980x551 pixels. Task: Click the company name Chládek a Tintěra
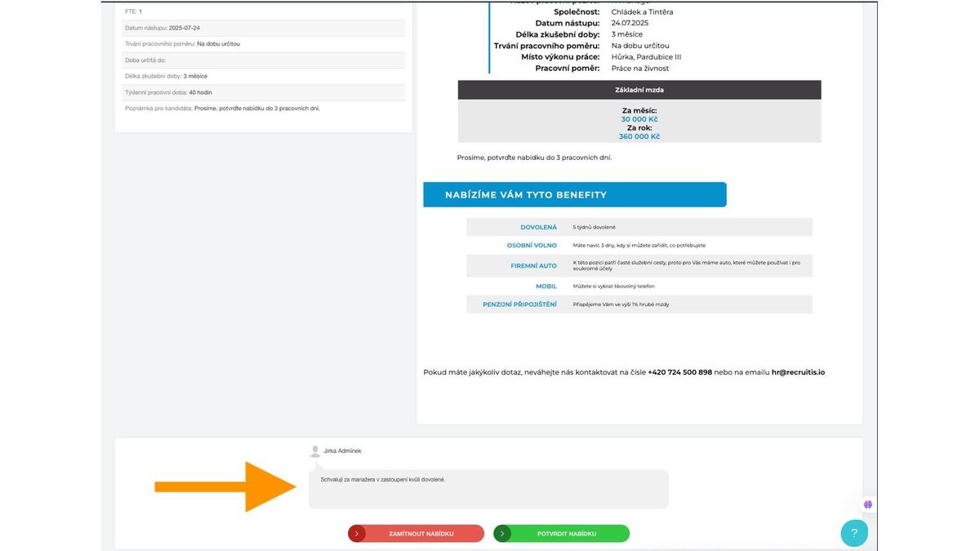click(642, 11)
